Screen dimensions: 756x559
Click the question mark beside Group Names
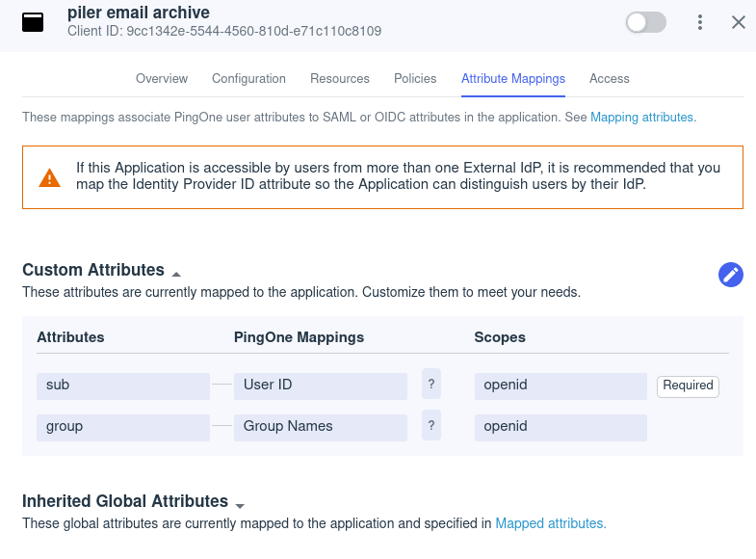pyautogui.click(x=431, y=426)
